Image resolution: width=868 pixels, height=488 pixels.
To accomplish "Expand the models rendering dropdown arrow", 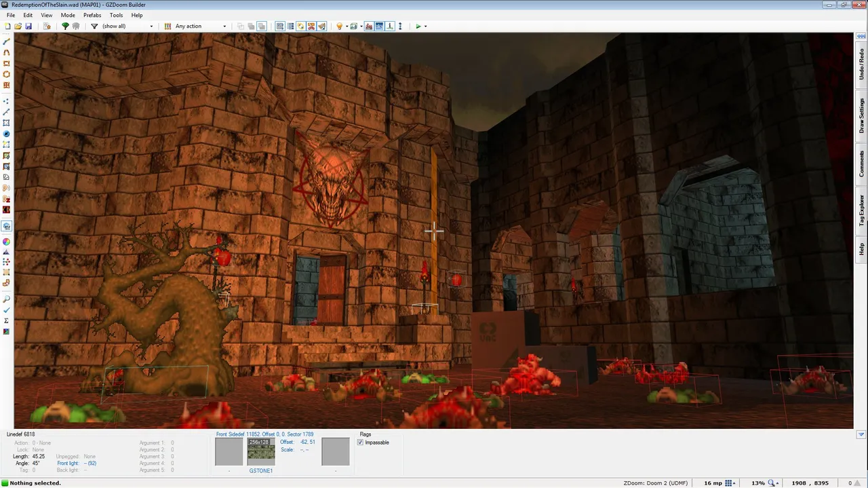I will 360,26.
